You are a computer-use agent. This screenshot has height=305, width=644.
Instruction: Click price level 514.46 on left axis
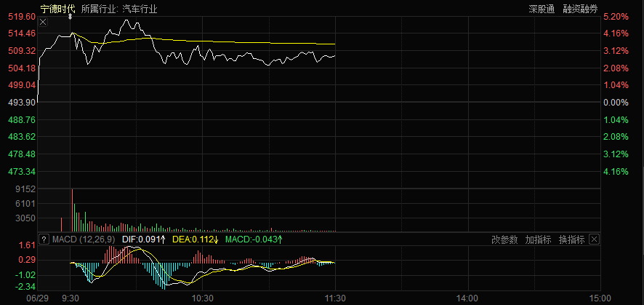pos(21,33)
